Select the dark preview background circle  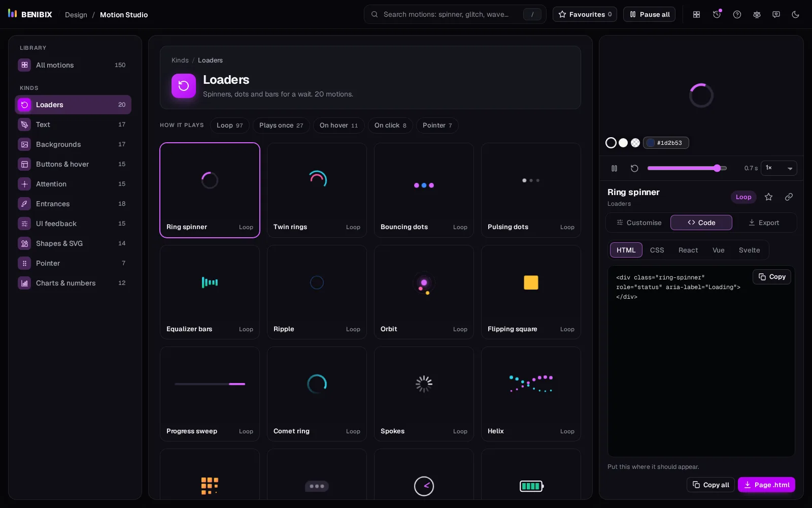(x=611, y=143)
